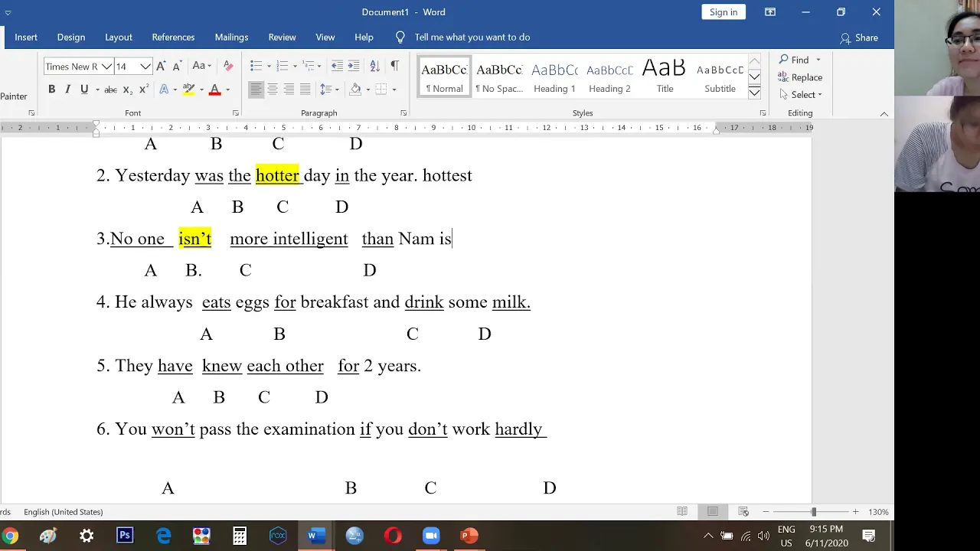Expand font color dropdown arrow
Image resolution: width=980 pixels, height=551 pixels.
[x=227, y=90]
